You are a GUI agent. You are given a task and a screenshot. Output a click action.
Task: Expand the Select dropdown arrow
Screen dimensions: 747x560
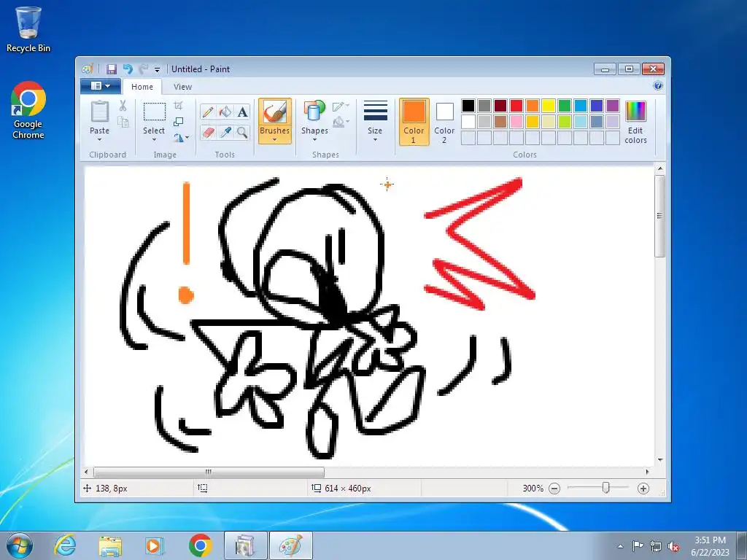pyautogui.click(x=155, y=140)
